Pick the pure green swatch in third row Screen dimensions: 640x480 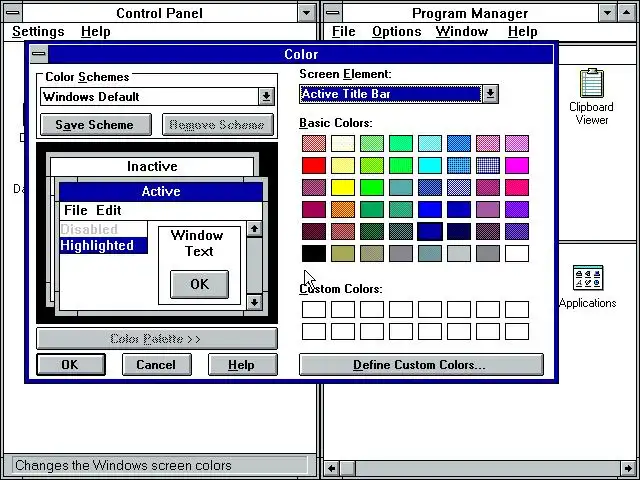[x=372, y=187]
